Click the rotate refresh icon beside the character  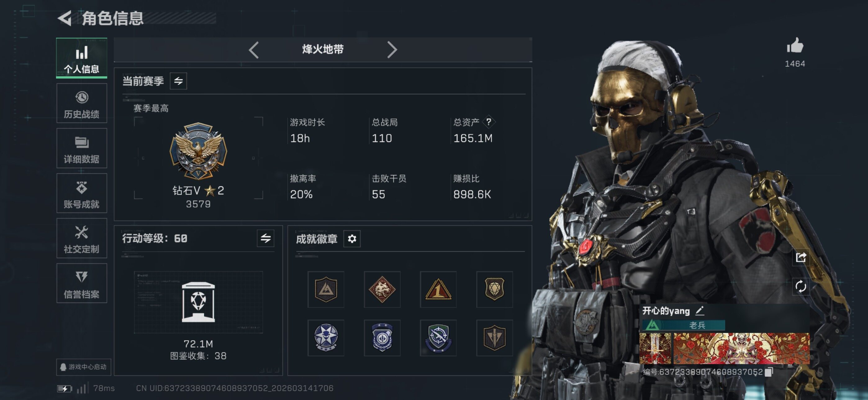(x=801, y=287)
